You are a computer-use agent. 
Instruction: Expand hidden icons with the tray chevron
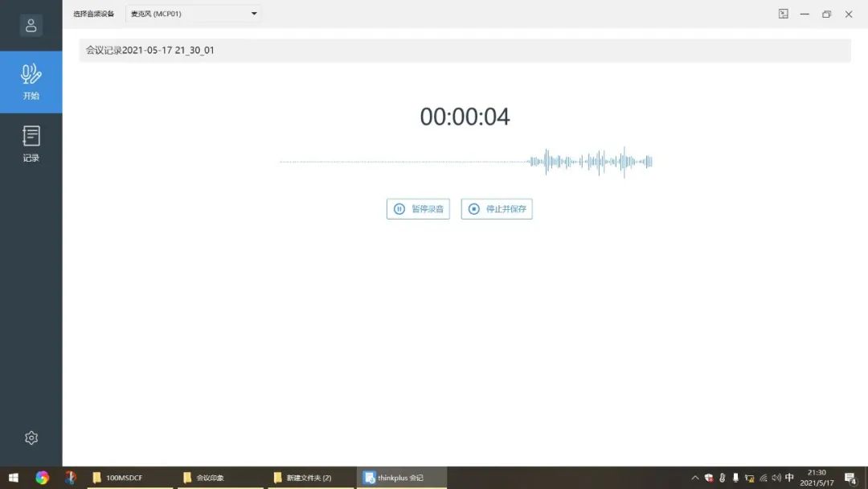coord(695,476)
